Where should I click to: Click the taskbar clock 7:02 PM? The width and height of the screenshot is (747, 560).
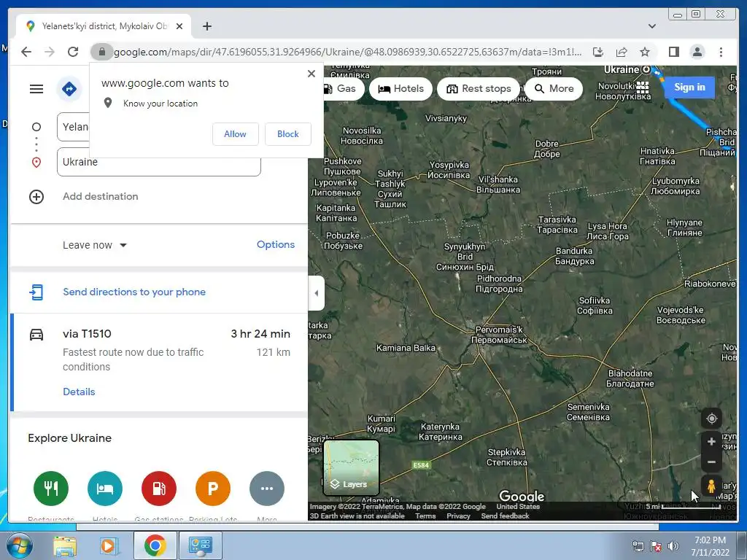[710, 540]
